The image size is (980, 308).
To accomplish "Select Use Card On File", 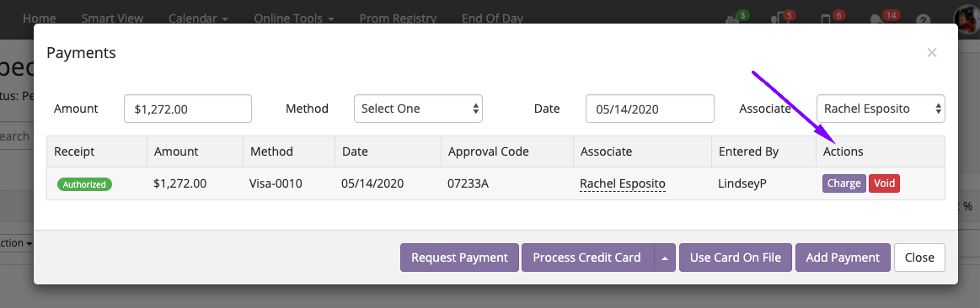I will [736, 258].
